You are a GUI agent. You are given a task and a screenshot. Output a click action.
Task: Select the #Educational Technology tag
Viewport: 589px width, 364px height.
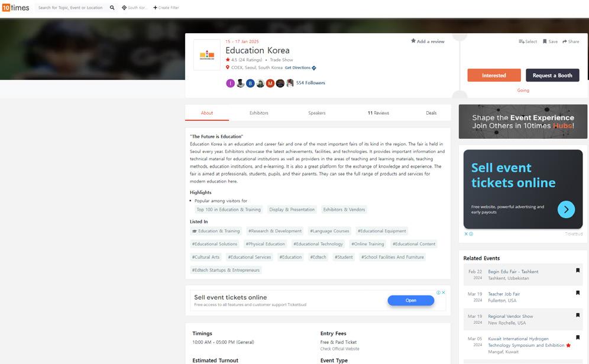[318, 244]
